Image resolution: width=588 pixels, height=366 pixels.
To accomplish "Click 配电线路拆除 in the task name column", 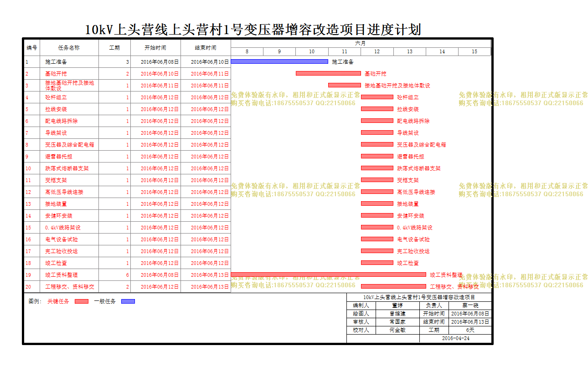I will pos(62,121).
